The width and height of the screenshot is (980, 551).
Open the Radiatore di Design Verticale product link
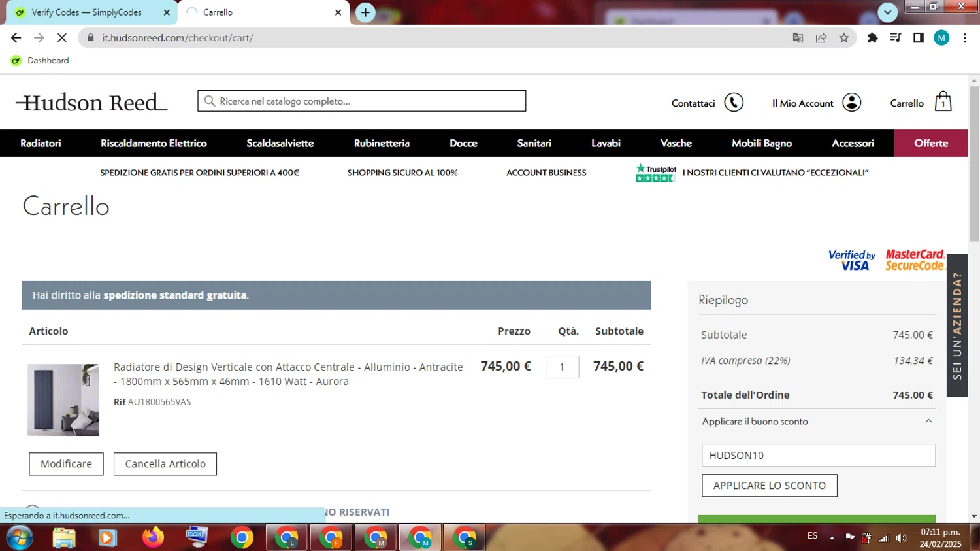point(288,374)
